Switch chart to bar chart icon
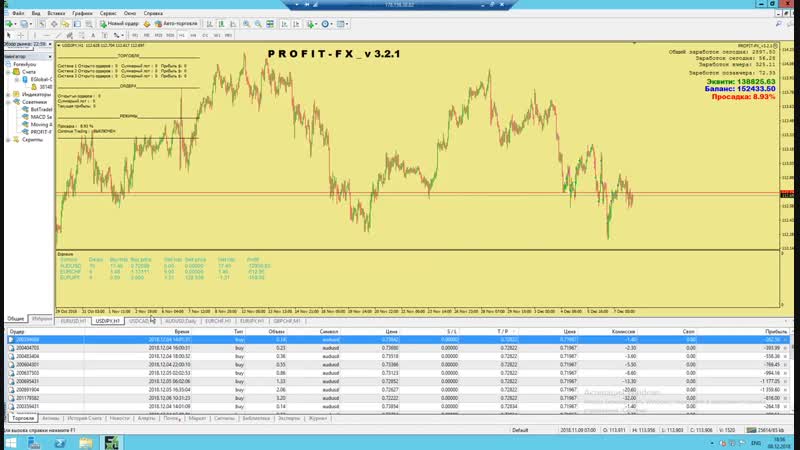This screenshot has height=450, width=800. click(210, 24)
